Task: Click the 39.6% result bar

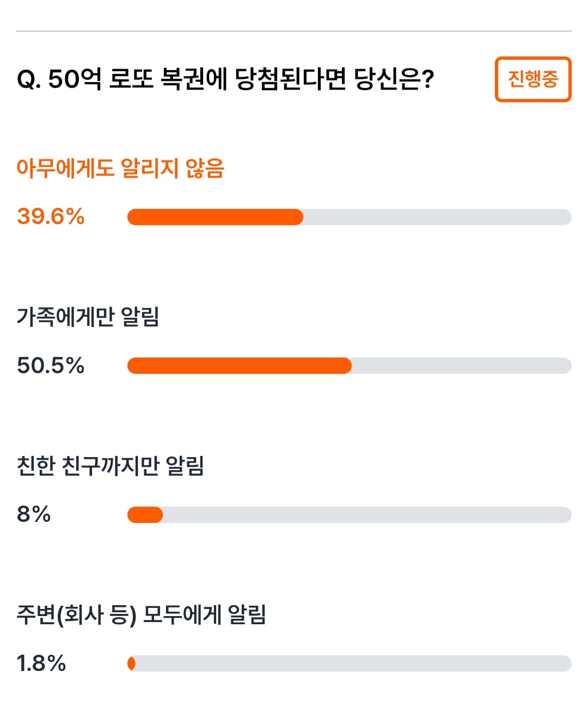Action: pyautogui.click(x=349, y=217)
